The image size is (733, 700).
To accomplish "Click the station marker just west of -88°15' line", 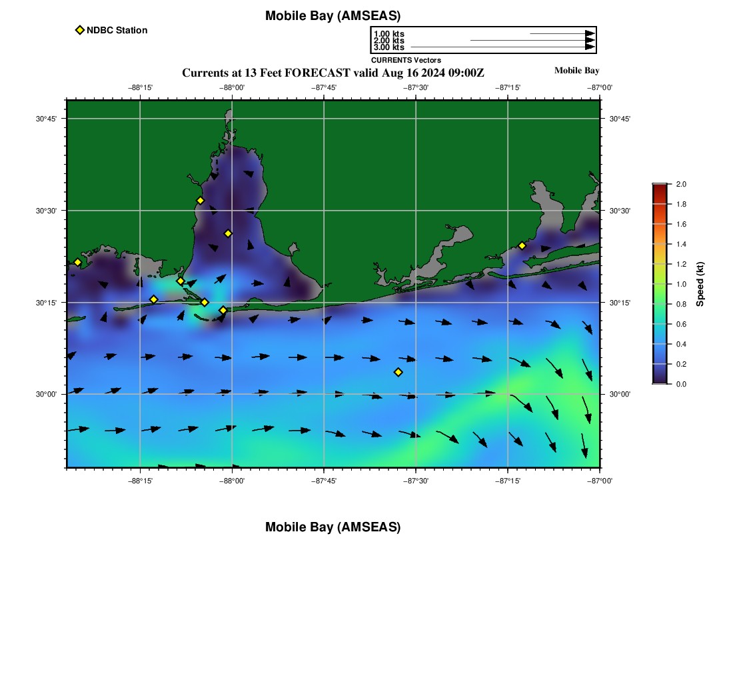I will 153,299.
